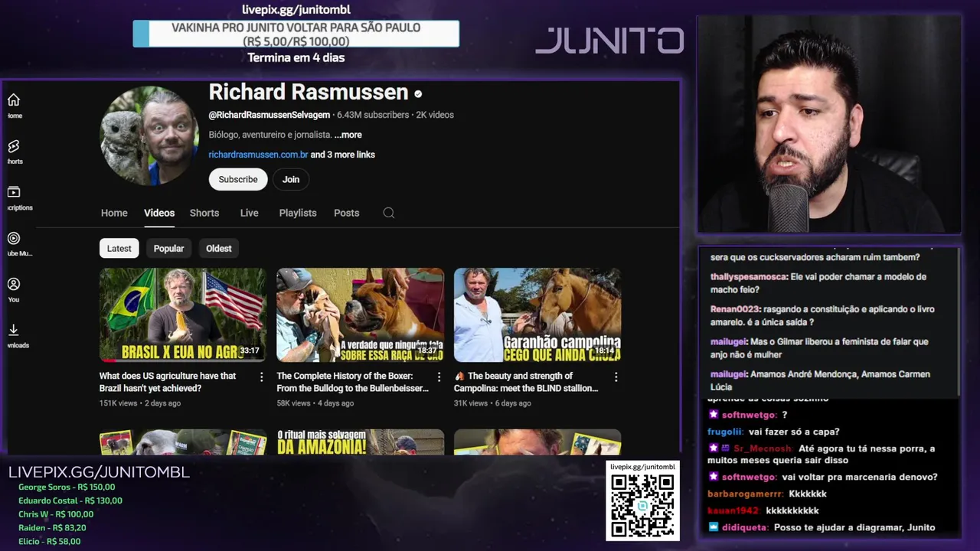Click chat username 'kauan1942'
The height and width of the screenshot is (551, 980).
pos(733,510)
